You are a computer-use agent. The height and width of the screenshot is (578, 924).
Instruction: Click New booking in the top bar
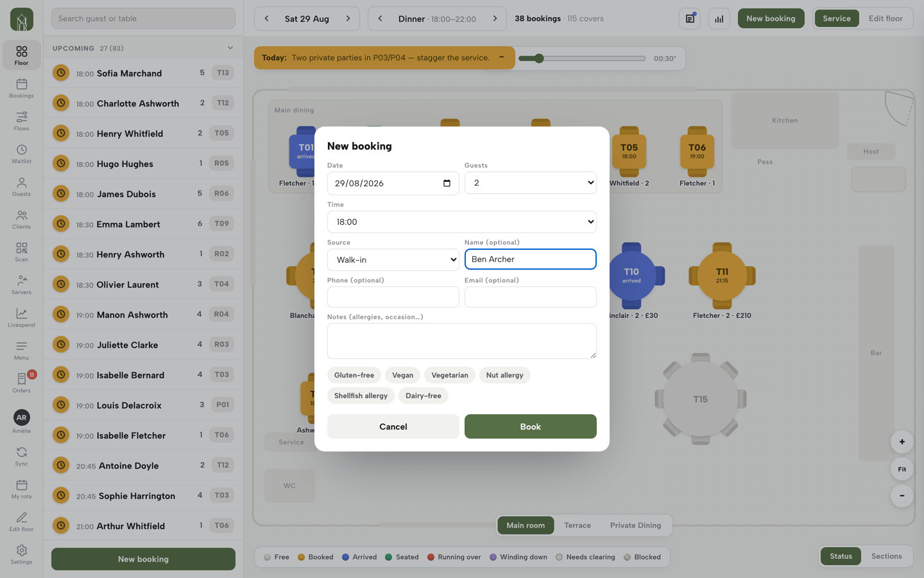(x=771, y=19)
